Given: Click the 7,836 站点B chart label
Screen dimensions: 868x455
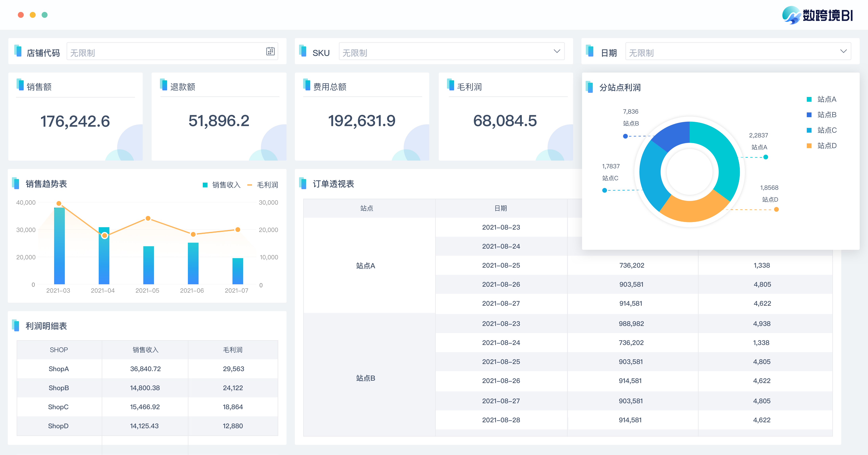Looking at the screenshot, I should click(631, 117).
